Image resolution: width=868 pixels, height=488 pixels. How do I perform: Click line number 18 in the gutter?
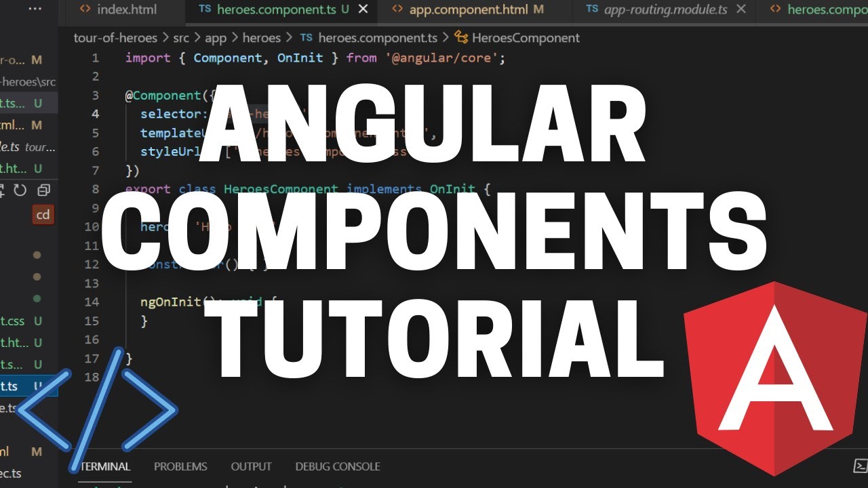click(92, 377)
